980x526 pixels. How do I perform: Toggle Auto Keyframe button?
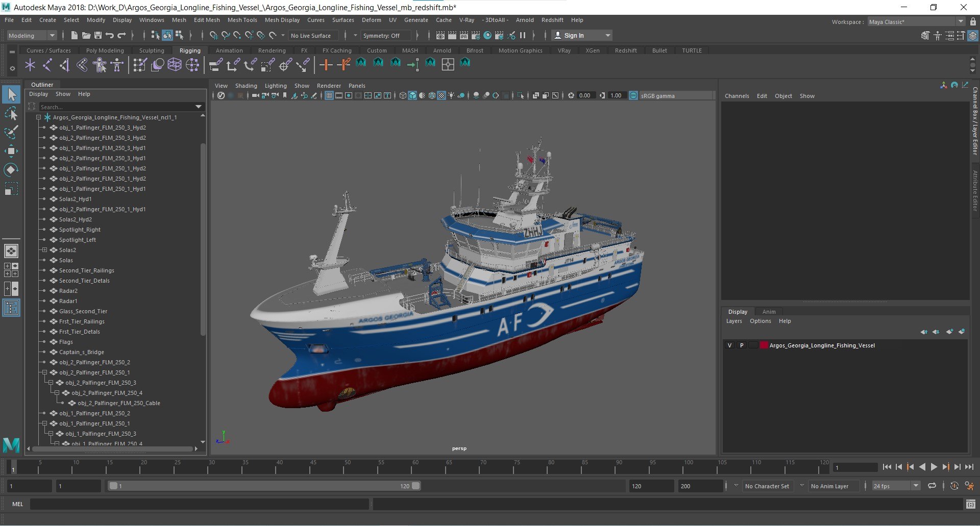pyautogui.click(x=954, y=486)
